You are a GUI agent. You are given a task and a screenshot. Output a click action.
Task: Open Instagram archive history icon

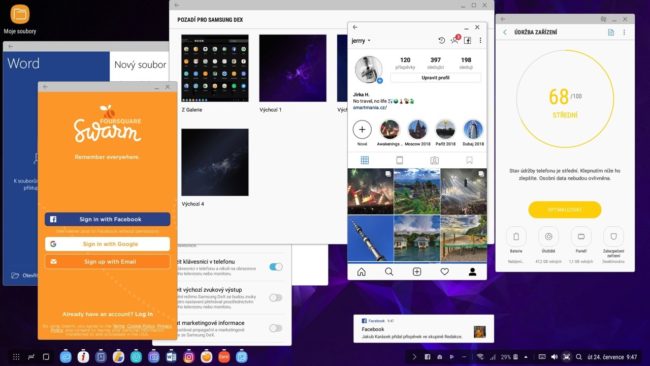click(x=441, y=40)
